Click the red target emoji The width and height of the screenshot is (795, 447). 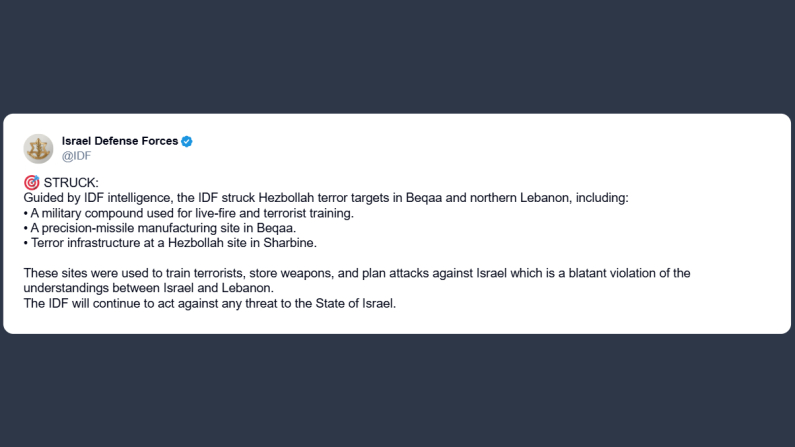pyautogui.click(x=31, y=183)
